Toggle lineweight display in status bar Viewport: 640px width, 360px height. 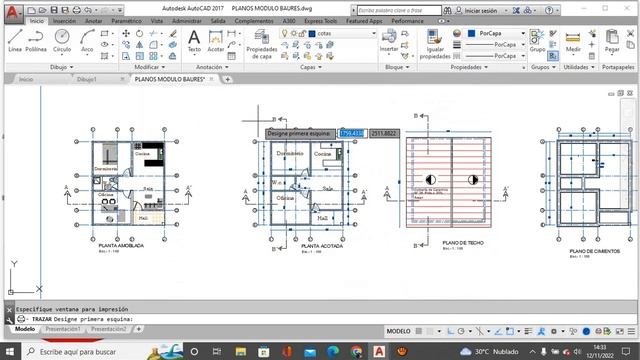[x=528, y=331]
